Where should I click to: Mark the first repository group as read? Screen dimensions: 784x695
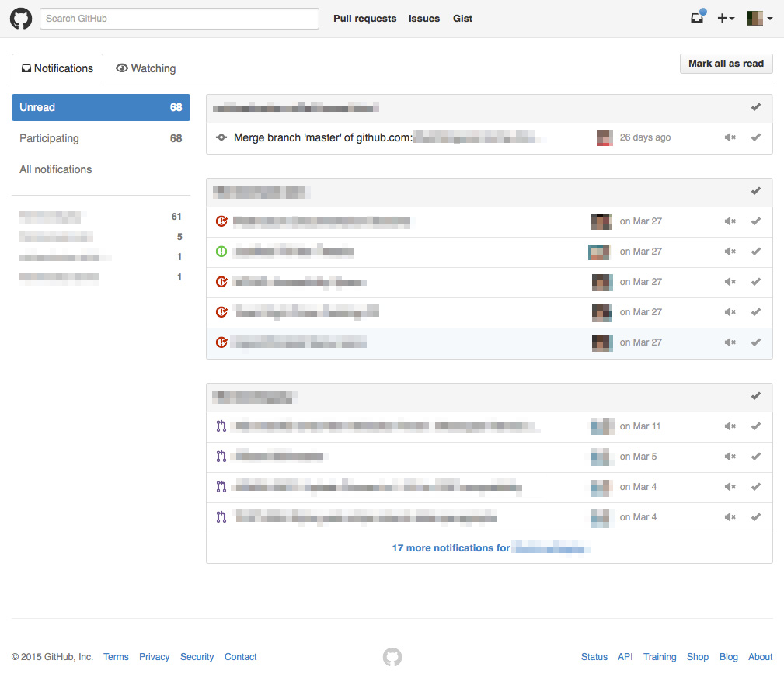(x=755, y=107)
